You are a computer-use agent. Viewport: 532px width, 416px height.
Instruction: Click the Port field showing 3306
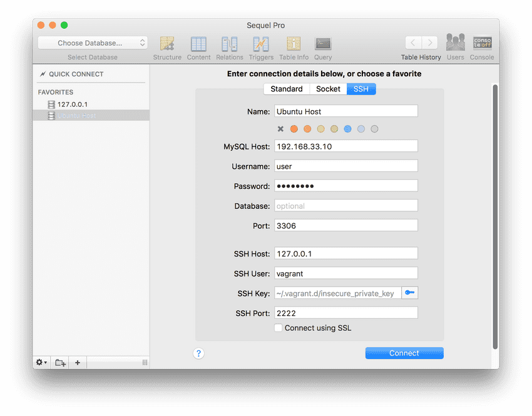point(346,225)
